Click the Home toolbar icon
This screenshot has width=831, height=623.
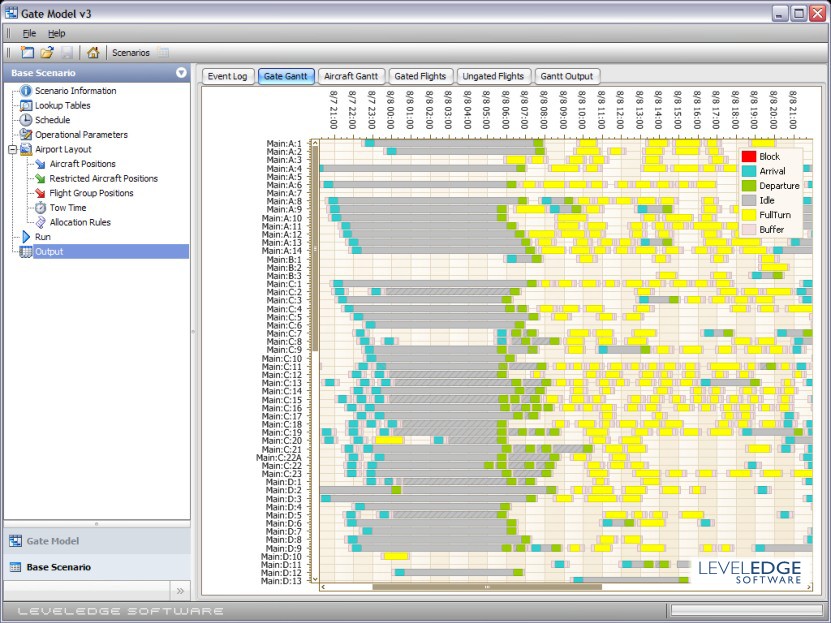(x=92, y=52)
